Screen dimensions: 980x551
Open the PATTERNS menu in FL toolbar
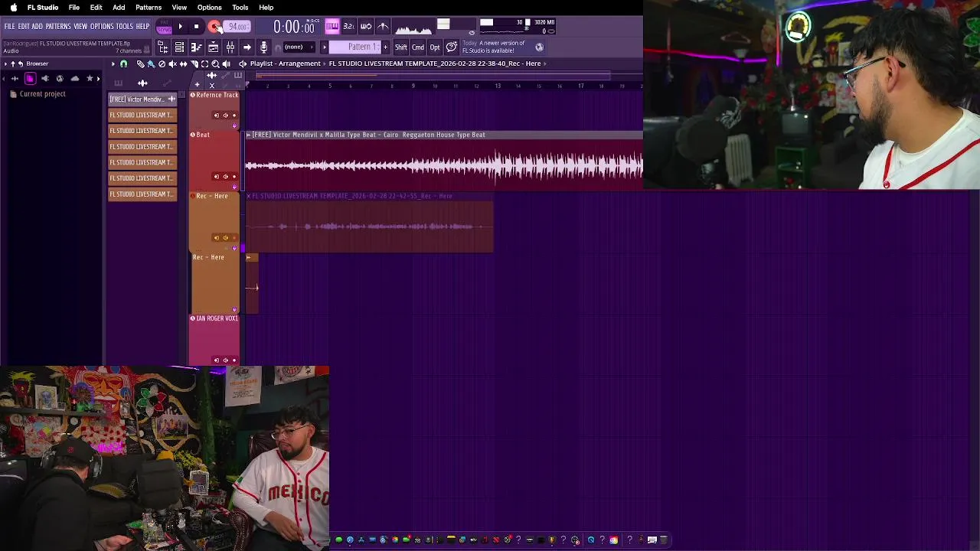[x=58, y=27]
